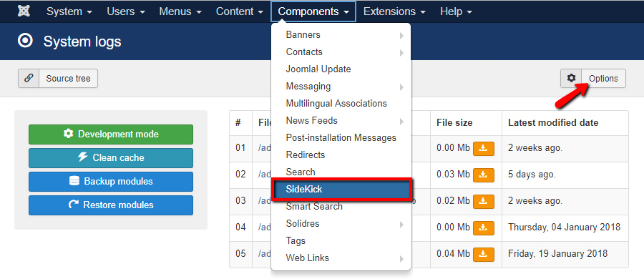Image resolution: width=644 pixels, height=279 pixels.
Task: Click the 0.02 Mb file size value
Action: [x=453, y=201]
